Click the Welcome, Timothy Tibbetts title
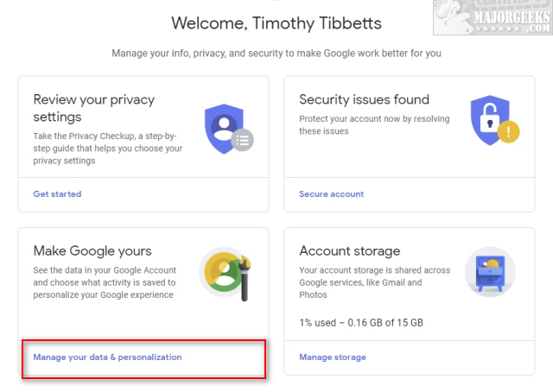 tap(276, 23)
